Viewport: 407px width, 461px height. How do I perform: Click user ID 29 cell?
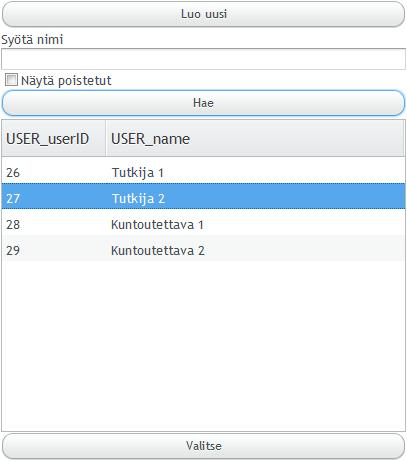point(13,251)
